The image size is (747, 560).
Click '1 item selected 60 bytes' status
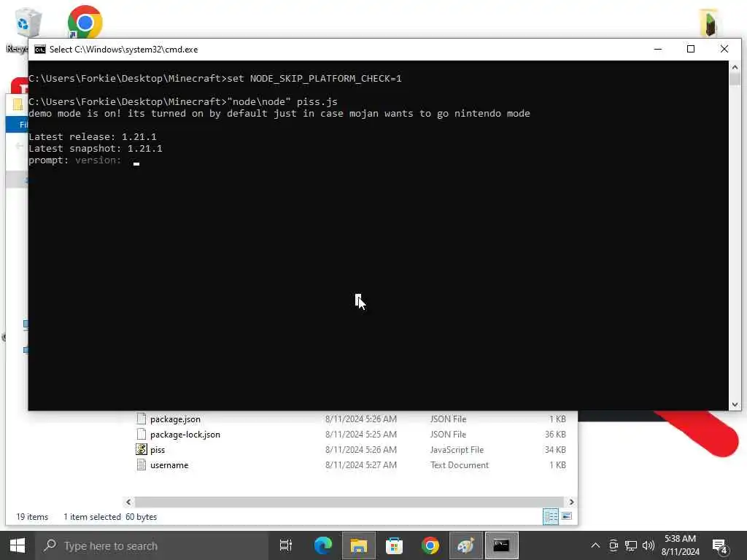[110, 517]
